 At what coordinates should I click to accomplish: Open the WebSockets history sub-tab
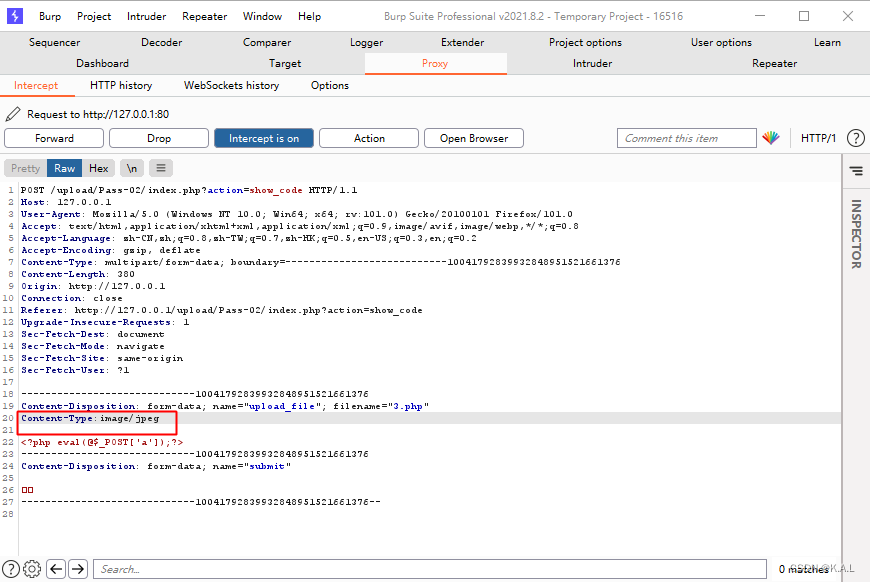pyautogui.click(x=231, y=85)
